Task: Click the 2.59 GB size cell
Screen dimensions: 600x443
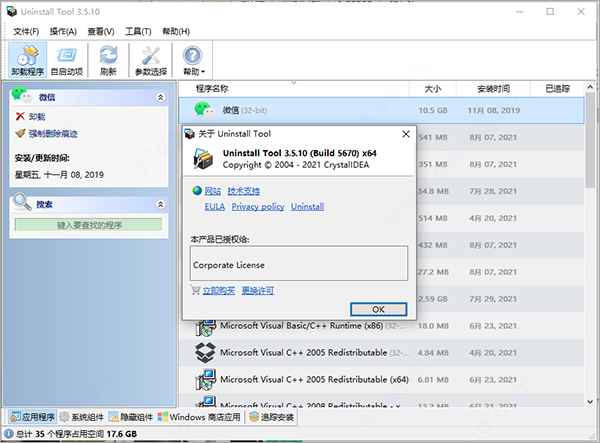Action: tap(433, 299)
